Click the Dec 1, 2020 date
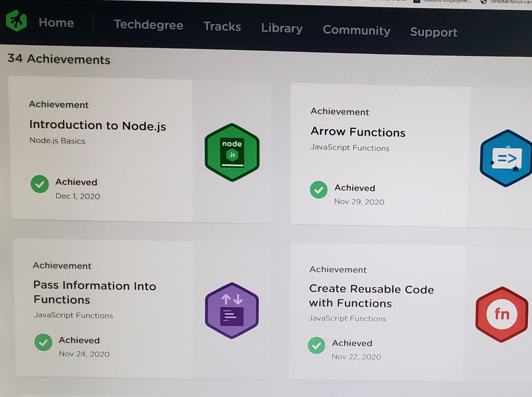This screenshot has width=532, height=397. [78, 196]
